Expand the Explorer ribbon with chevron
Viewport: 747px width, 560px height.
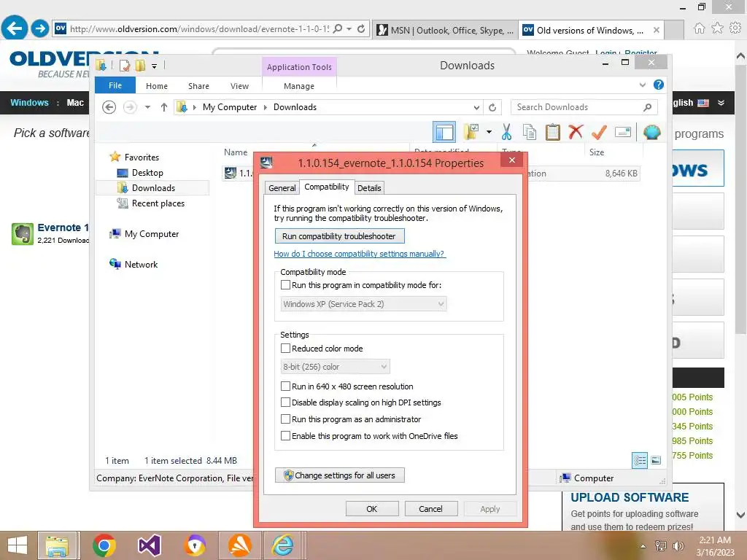click(643, 85)
